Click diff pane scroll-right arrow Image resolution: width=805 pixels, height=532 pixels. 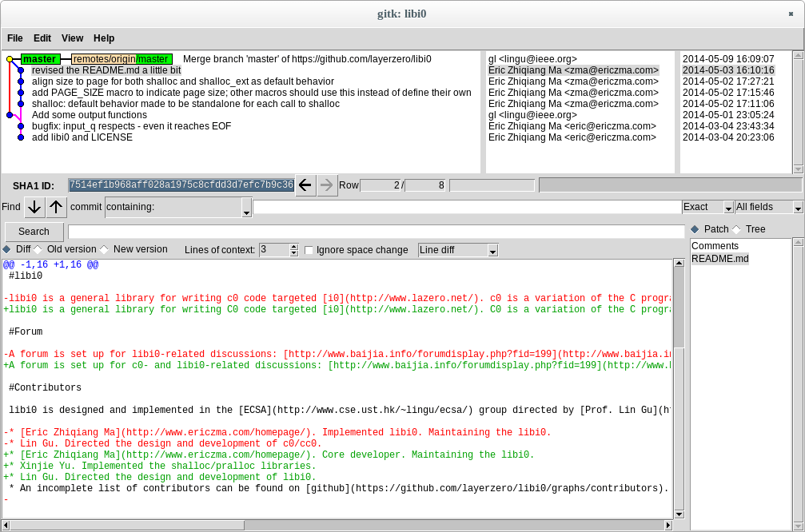668,525
